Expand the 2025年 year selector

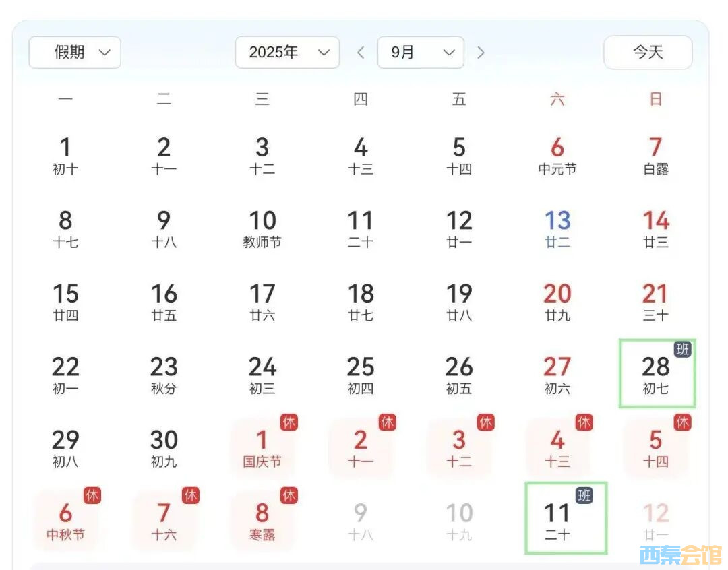(x=287, y=53)
